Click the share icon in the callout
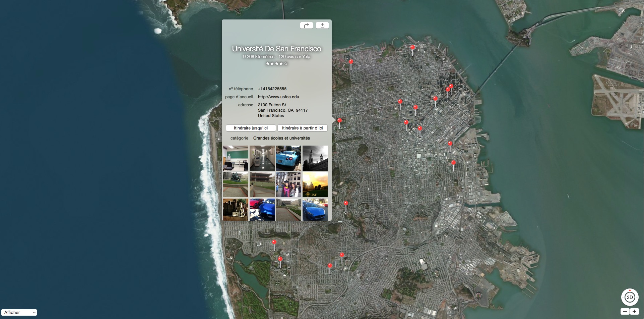The height and width of the screenshot is (319, 644). tap(322, 25)
